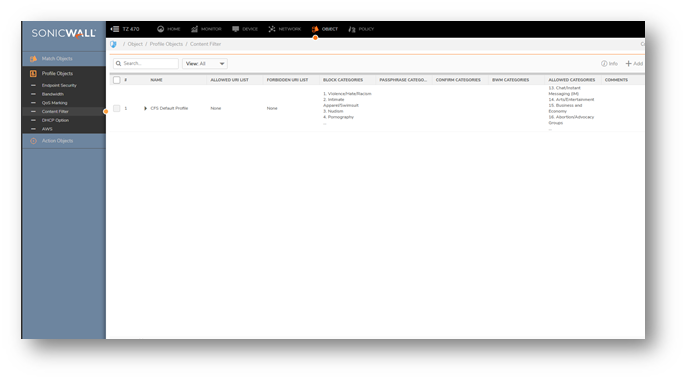687x381 pixels.
Task: Click the PASSPHRASE CATEGO... column header
Action: coord(403,80)
